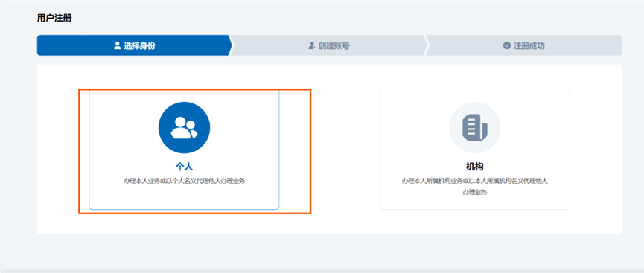Select the 选择身份 step tab

[x=134, y=45]
